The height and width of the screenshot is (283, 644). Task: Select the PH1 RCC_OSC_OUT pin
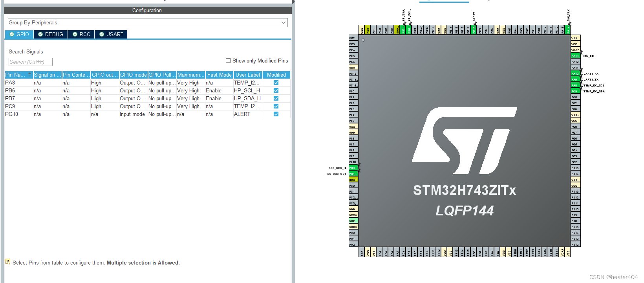353,174
